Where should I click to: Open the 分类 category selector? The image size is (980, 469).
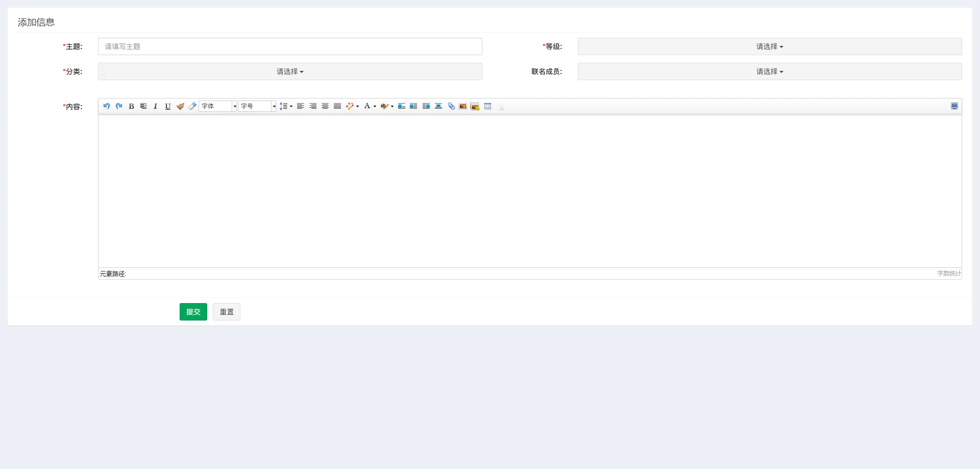pyautogui.click(x=289, y=71)
